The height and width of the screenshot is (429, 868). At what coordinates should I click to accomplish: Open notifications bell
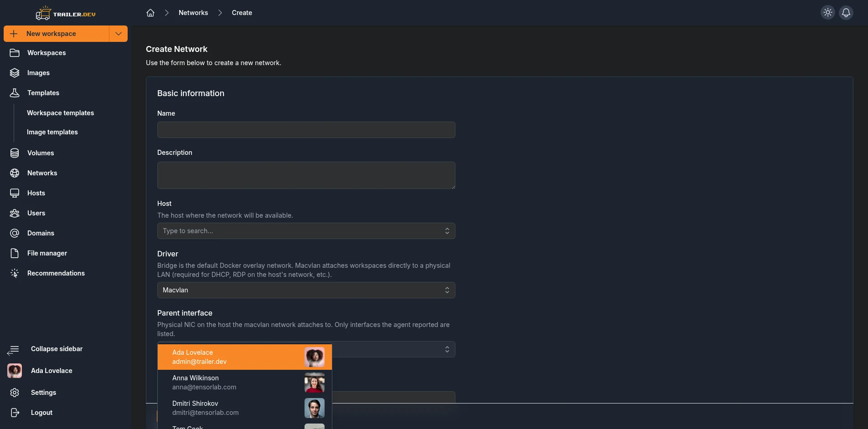(846, 12)
